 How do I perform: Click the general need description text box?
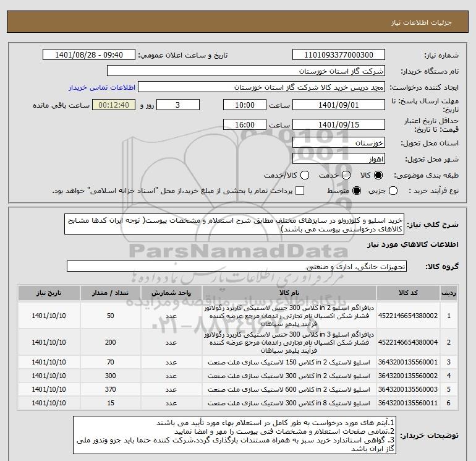(234, 225)
